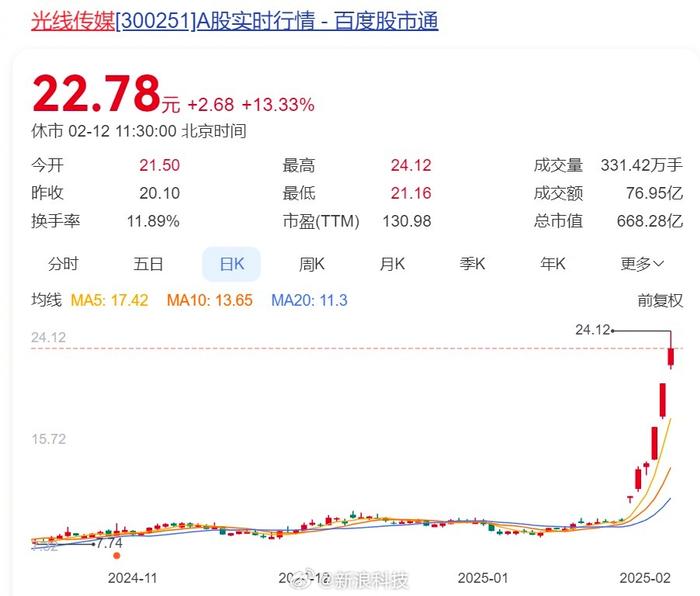
Task: Click the 15.72 price axis label
Action: tap(49, 439)
